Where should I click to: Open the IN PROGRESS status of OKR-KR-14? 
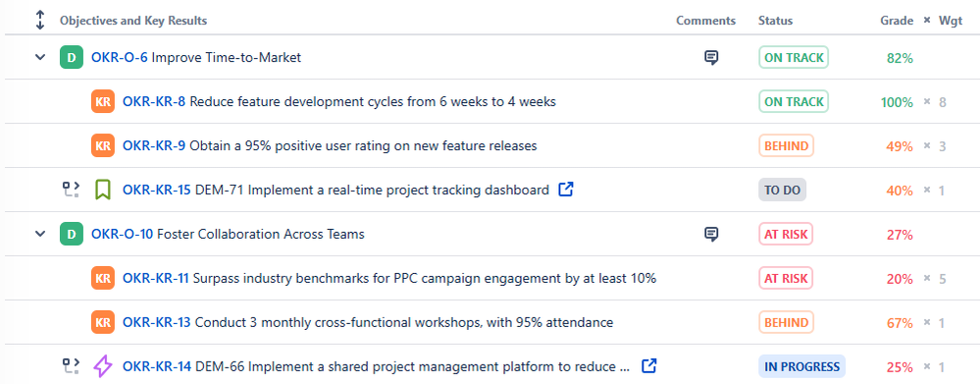click(801, 366)
